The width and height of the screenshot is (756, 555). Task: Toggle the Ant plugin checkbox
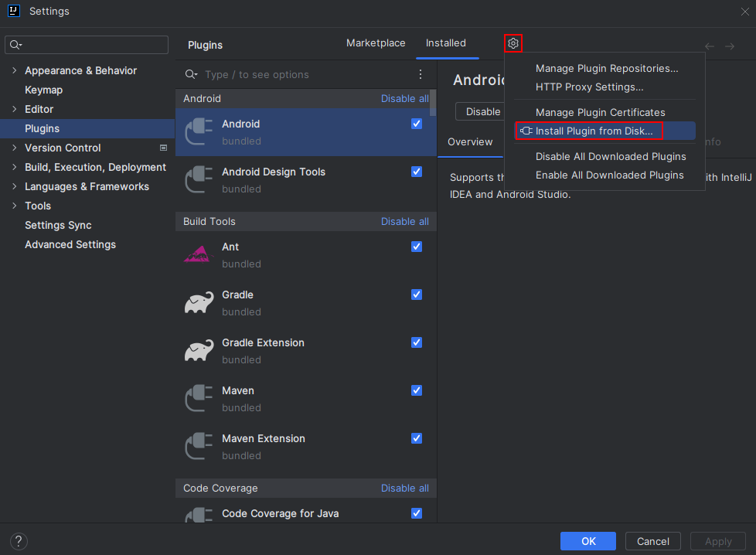pyautogui.click(x=417, y=247)
